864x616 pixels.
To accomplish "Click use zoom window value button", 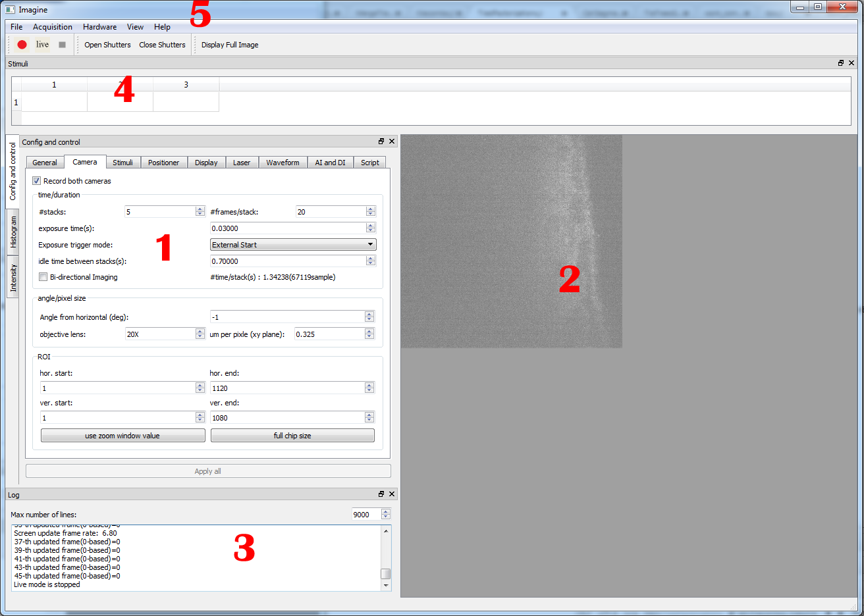I will point(122,436).
